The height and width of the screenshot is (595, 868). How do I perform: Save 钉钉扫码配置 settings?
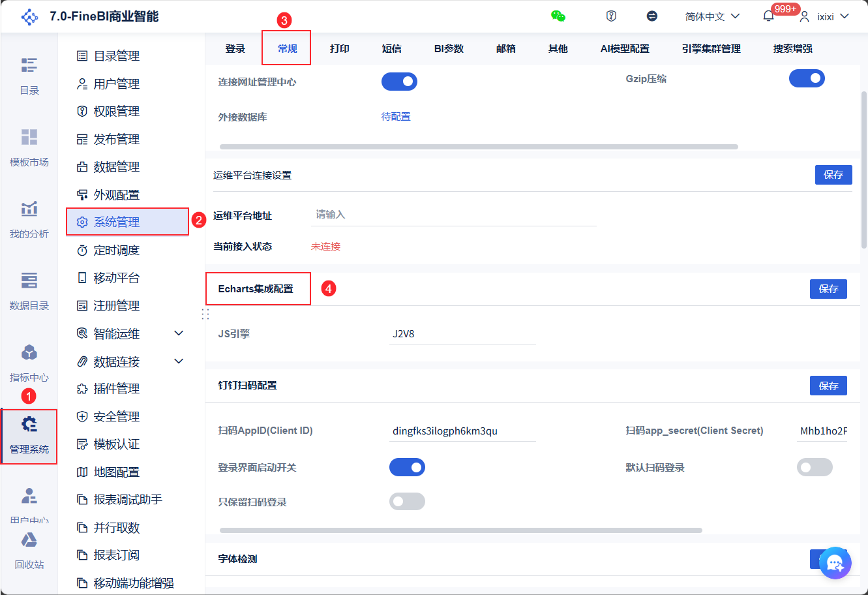tap(828, 386)
